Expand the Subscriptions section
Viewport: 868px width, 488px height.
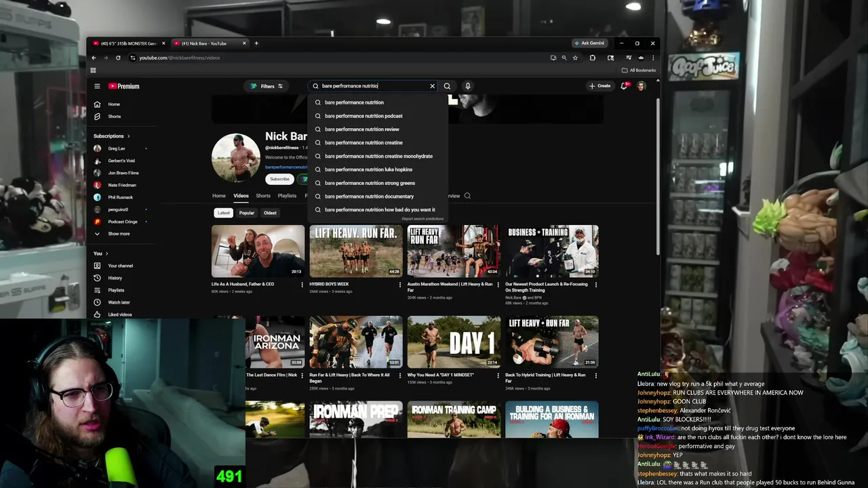112,136
